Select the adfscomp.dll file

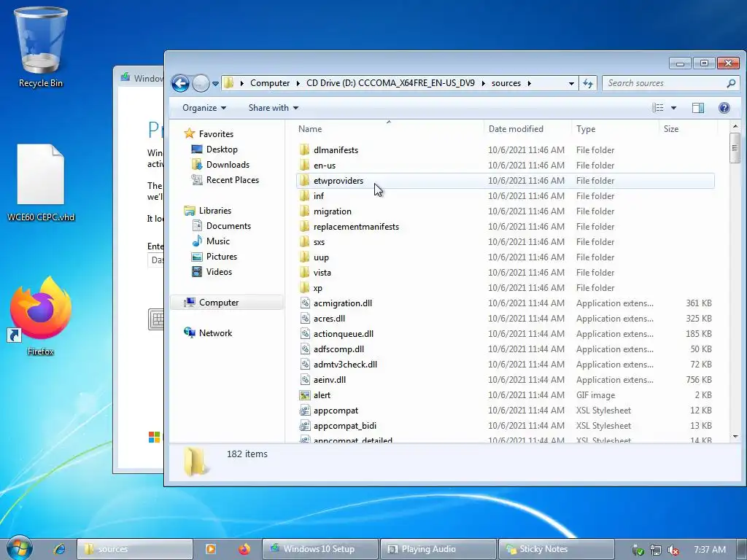click(338, 349)
